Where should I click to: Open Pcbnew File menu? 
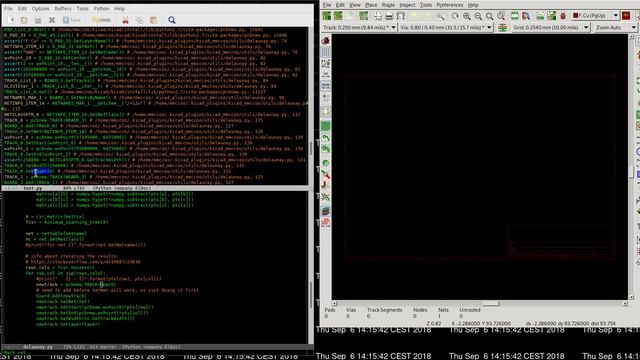pos(327,5)
